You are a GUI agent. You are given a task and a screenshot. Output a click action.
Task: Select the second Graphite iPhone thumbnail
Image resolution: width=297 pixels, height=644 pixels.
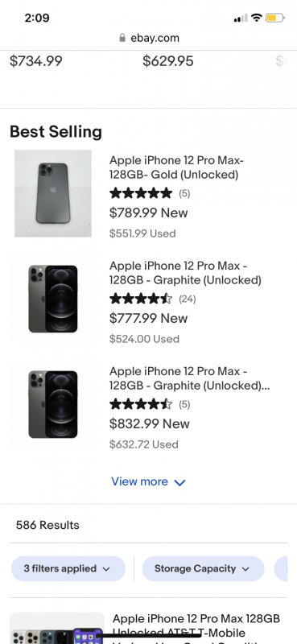point(53,299)
